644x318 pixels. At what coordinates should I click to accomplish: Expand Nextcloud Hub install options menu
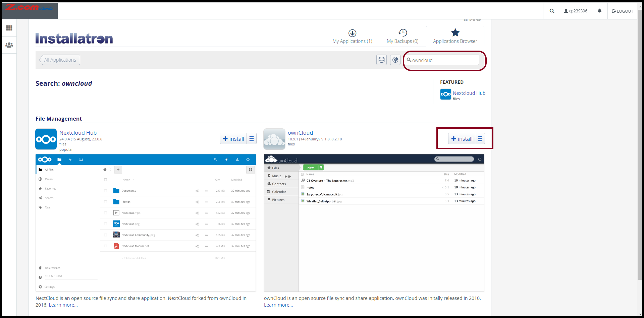252,139
